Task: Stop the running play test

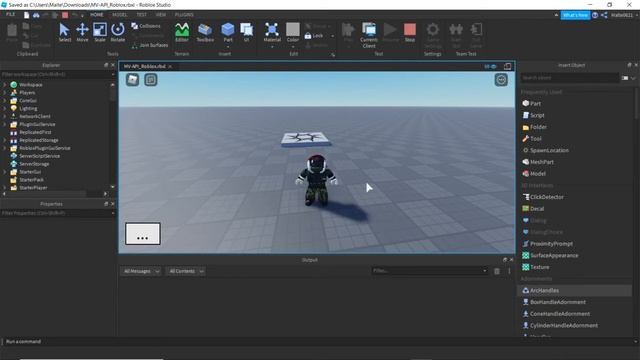Action: (410, 32)
